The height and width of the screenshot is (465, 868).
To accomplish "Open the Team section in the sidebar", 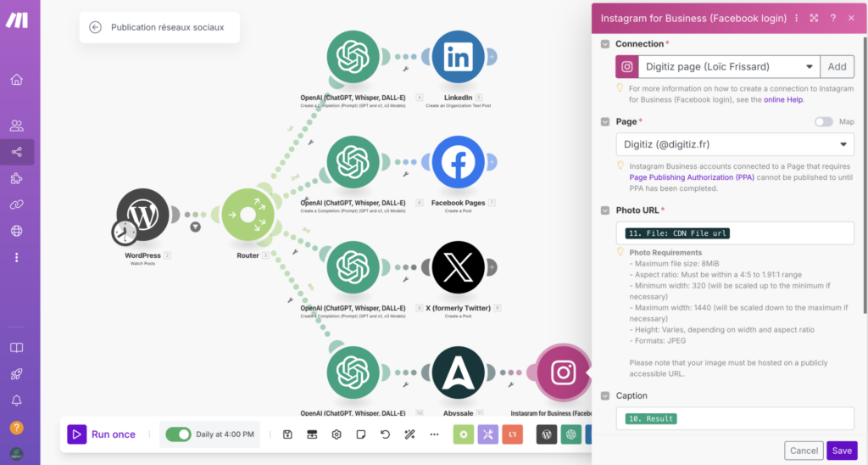I will 17,126.
